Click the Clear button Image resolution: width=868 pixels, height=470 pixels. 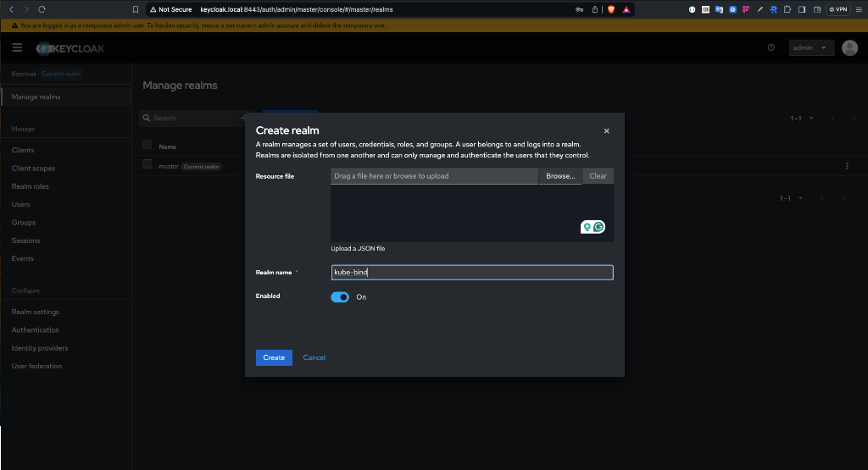598,176
